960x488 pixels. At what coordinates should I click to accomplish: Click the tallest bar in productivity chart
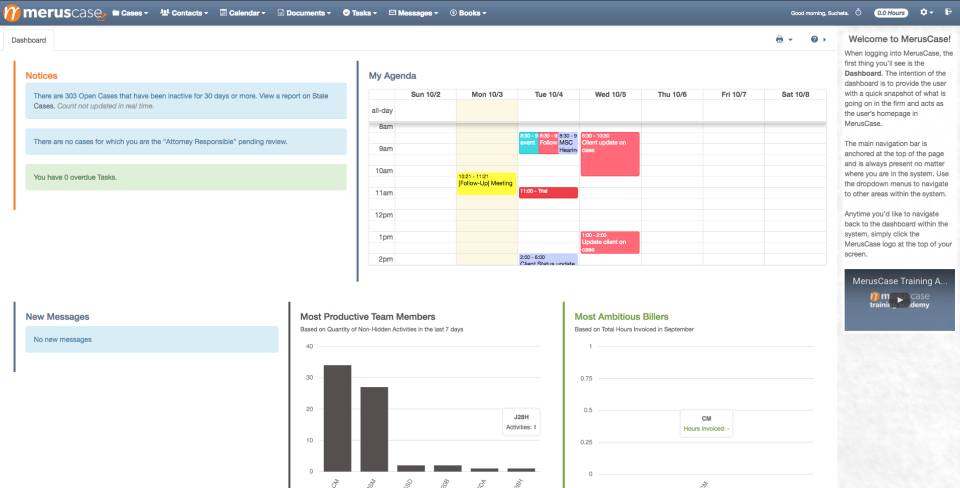pos(337,418)
